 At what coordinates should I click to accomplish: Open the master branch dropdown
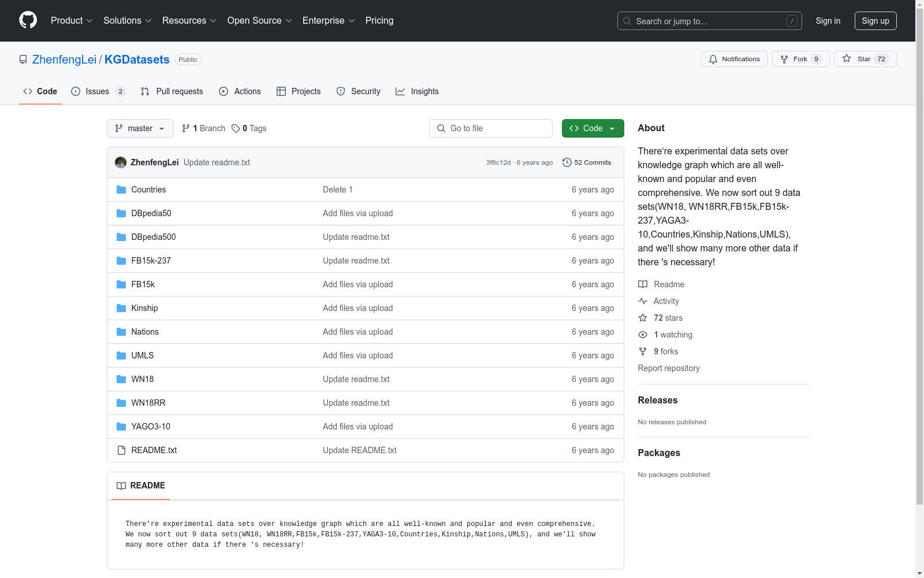tap(140, 128)
